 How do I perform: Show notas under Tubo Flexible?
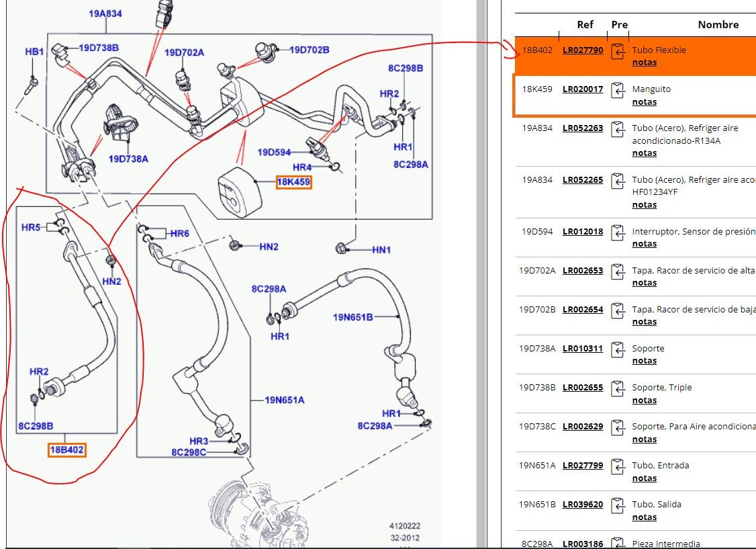click(644, 62)
